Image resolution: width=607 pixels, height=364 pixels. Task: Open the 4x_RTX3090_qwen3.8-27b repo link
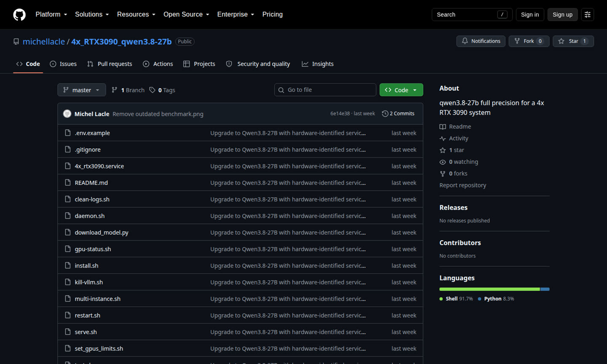click(121, 42)
